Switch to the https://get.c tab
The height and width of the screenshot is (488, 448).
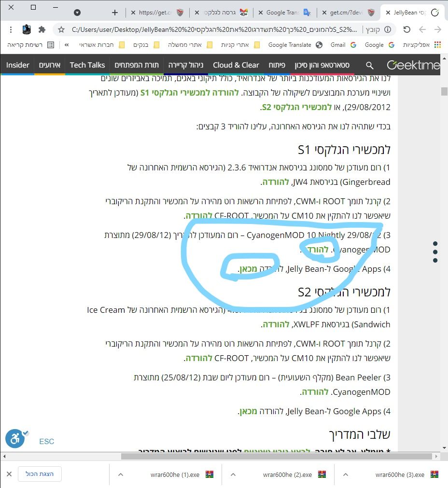pyautogui.click(x=157, y=13)
